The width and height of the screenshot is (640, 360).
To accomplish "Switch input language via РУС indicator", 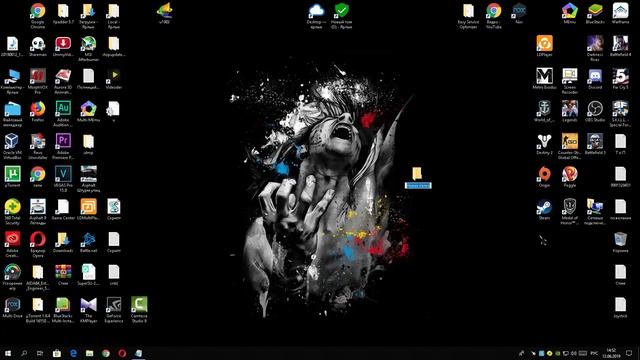I will coord(594,353).
